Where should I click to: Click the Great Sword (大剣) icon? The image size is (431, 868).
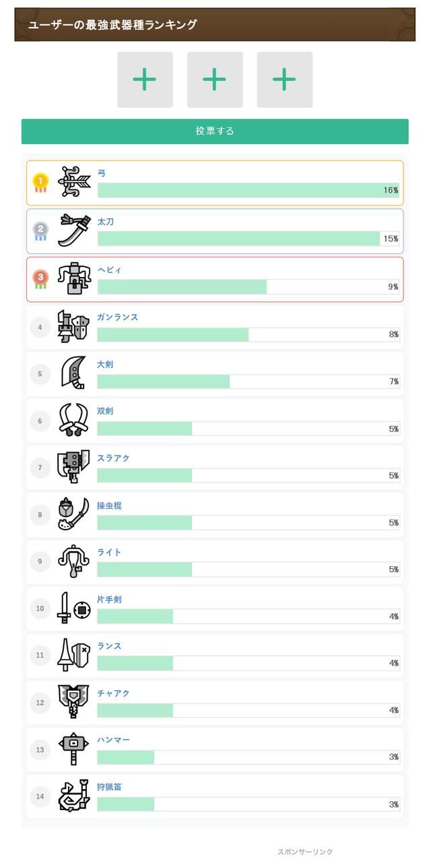[x=73, y=374]
